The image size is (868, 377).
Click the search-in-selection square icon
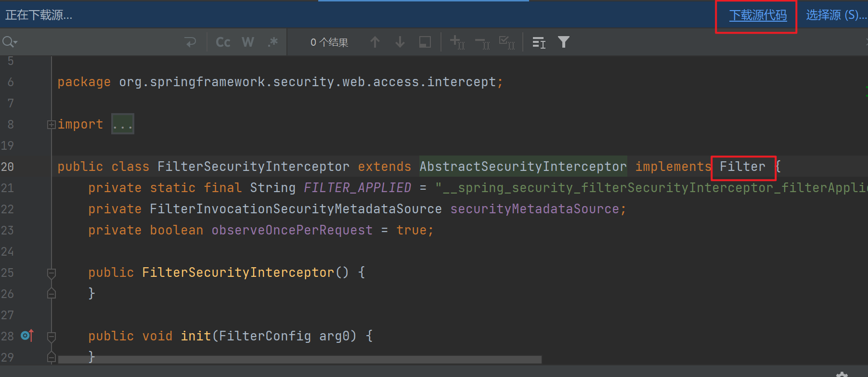[425, 42]
